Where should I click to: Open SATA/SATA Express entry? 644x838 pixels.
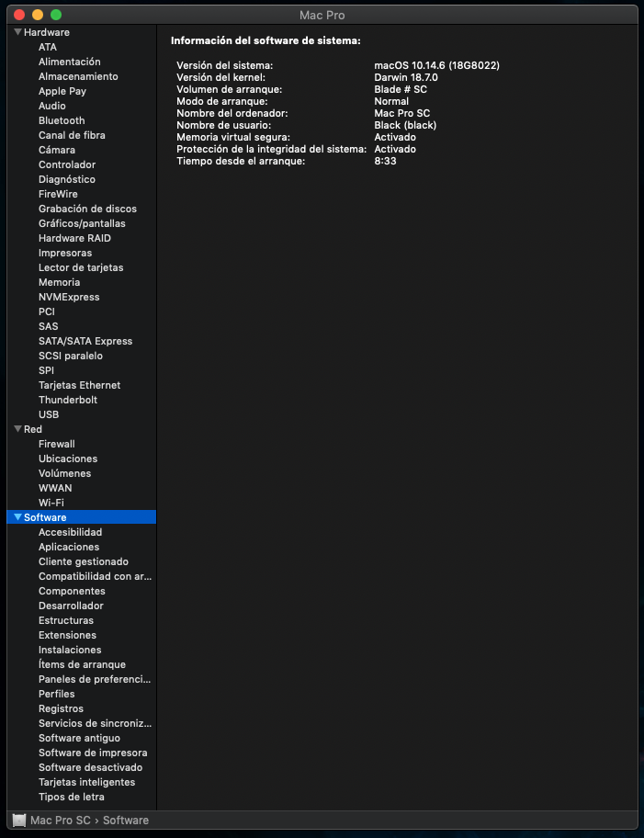(x=85, y=341)
